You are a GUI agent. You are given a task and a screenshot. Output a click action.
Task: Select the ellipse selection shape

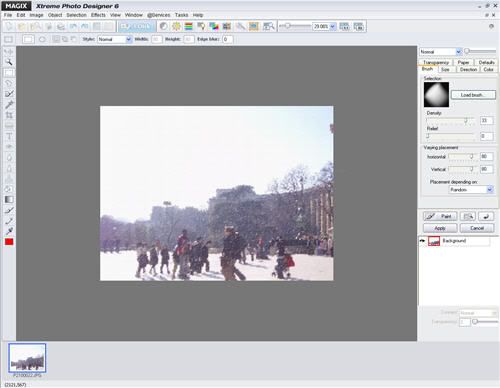click(42, 39)
